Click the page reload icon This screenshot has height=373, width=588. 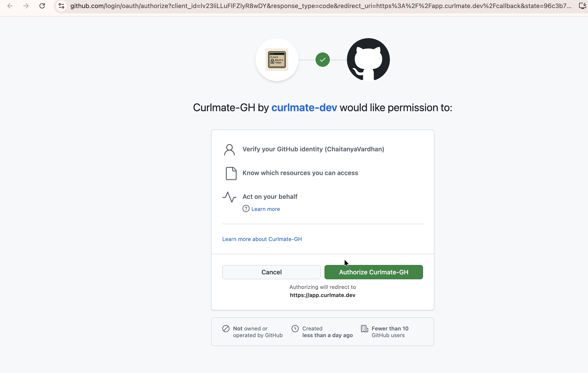click(42, 6)
